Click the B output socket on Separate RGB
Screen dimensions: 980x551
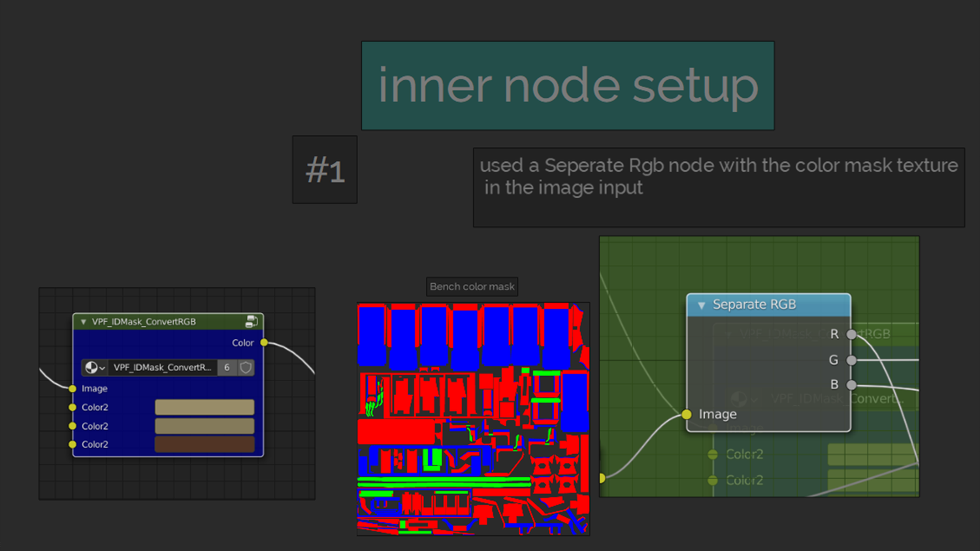point(851,385)
